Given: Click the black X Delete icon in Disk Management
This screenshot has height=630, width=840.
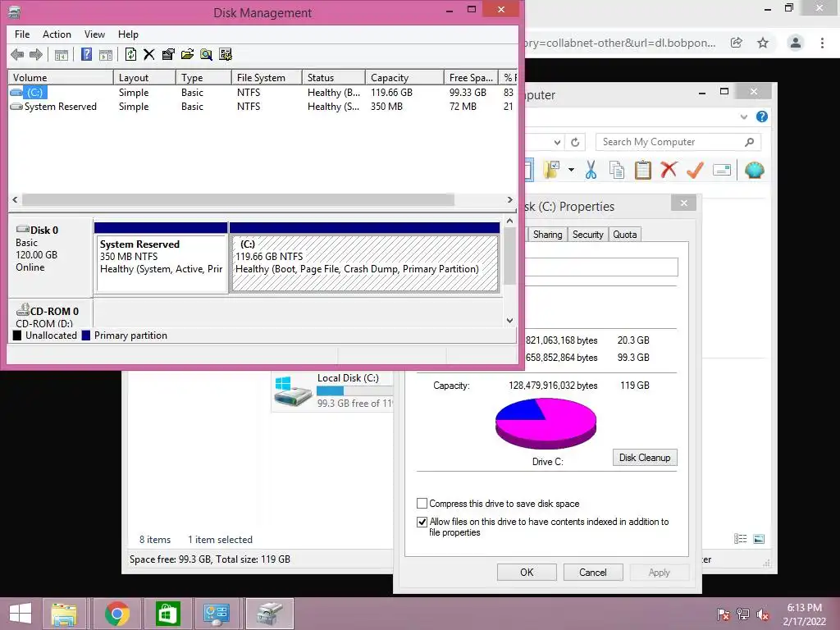Looking at the screenshot, I should 149,54.
